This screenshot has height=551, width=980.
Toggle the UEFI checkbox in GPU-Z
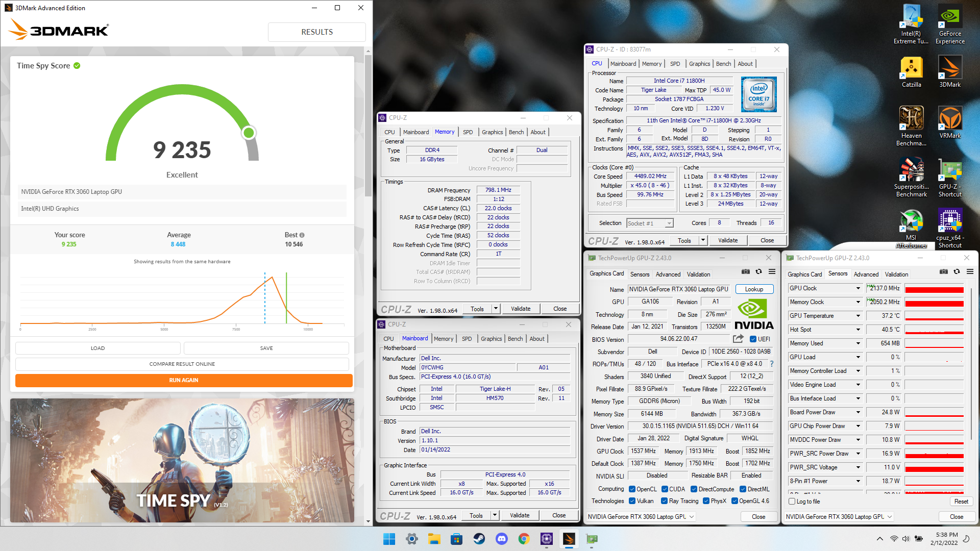click(753, 339)
